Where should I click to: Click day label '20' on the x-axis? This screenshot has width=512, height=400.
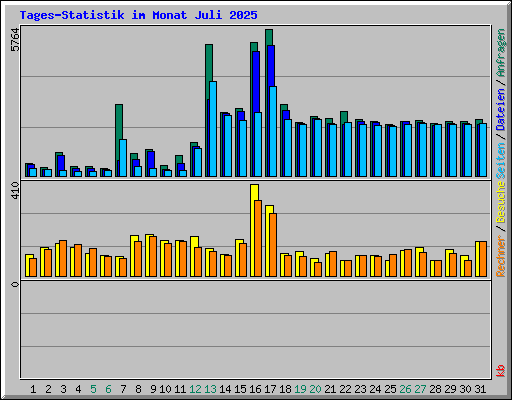(x=315, y=389)
